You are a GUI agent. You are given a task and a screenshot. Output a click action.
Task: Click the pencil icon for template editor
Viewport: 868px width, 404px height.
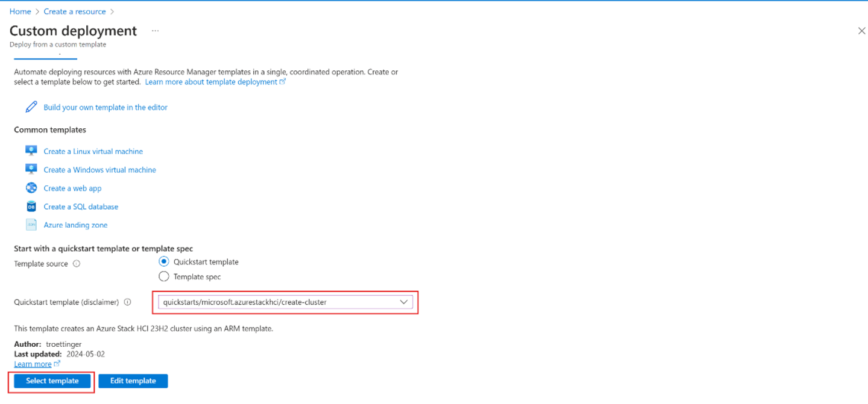[x=31, y=107]
